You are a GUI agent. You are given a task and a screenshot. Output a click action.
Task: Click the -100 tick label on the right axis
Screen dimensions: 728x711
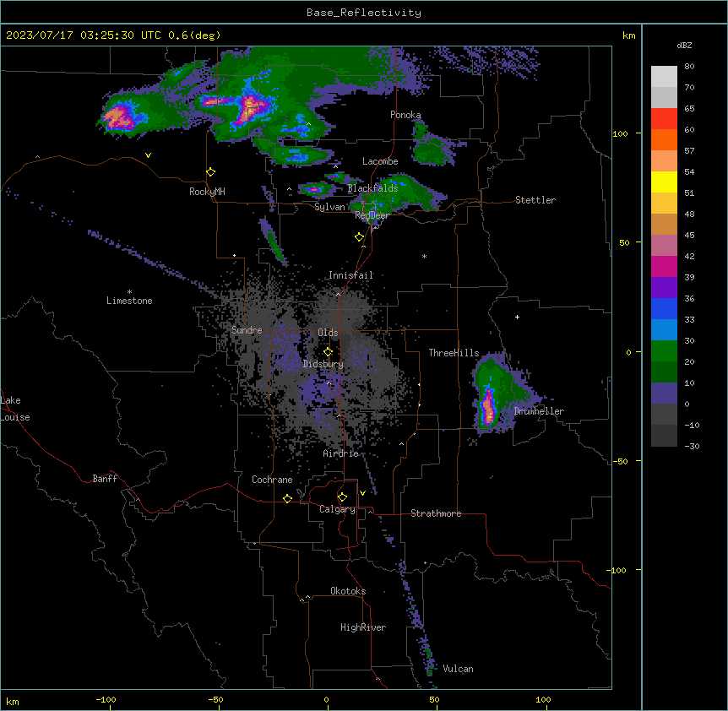tap(617, 570)
